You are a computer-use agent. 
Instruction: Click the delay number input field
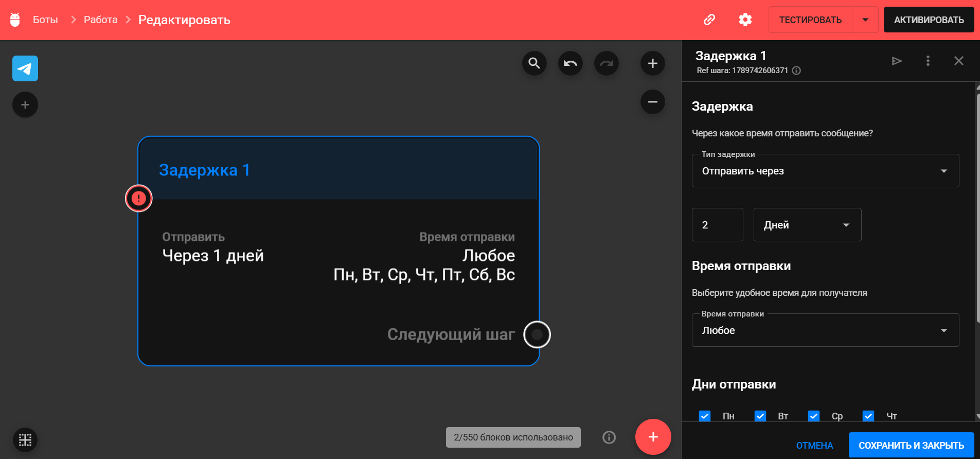click(718, 225)
